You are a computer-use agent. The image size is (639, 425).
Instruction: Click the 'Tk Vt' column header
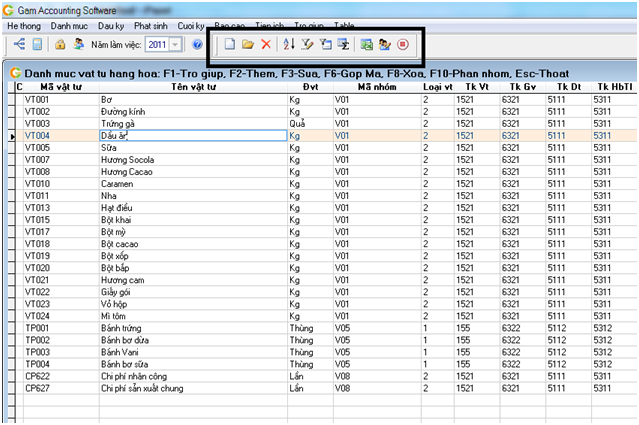point(477,87)
